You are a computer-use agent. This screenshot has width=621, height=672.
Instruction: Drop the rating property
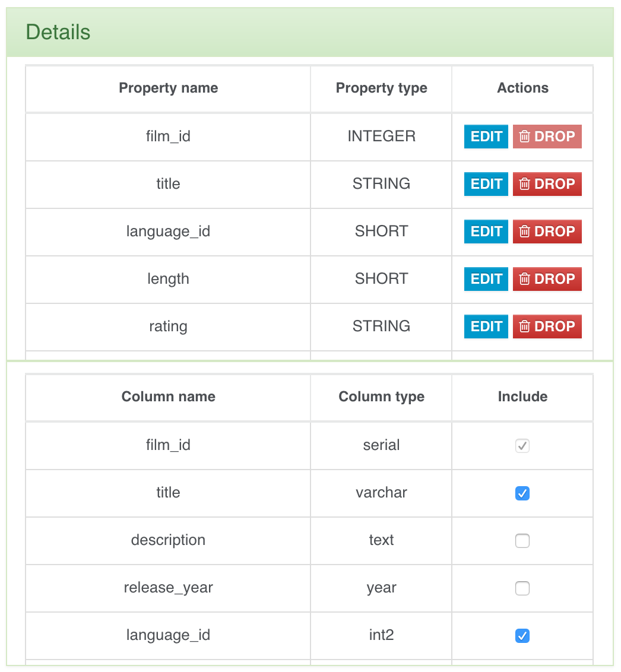point(547,327)
